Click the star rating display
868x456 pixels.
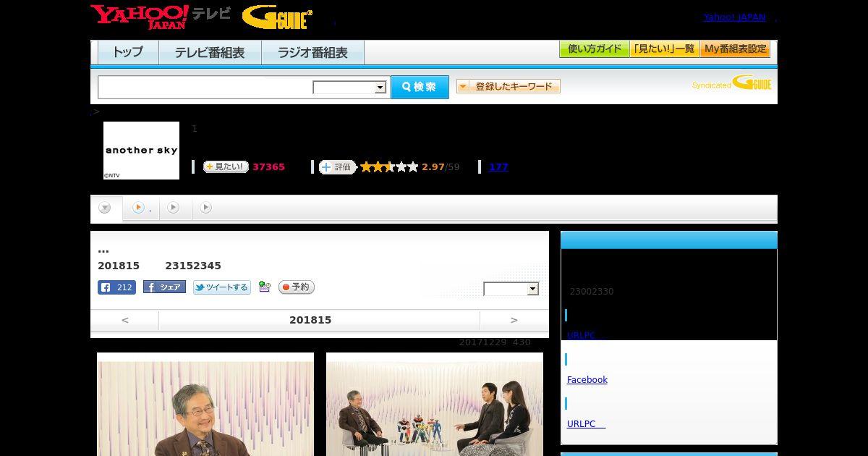389,167
